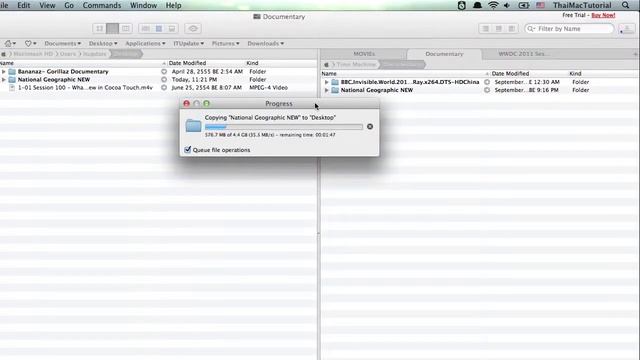640x360 pixels.
Task: Cancel the copy with the stop icon
Action: [370, 127]
